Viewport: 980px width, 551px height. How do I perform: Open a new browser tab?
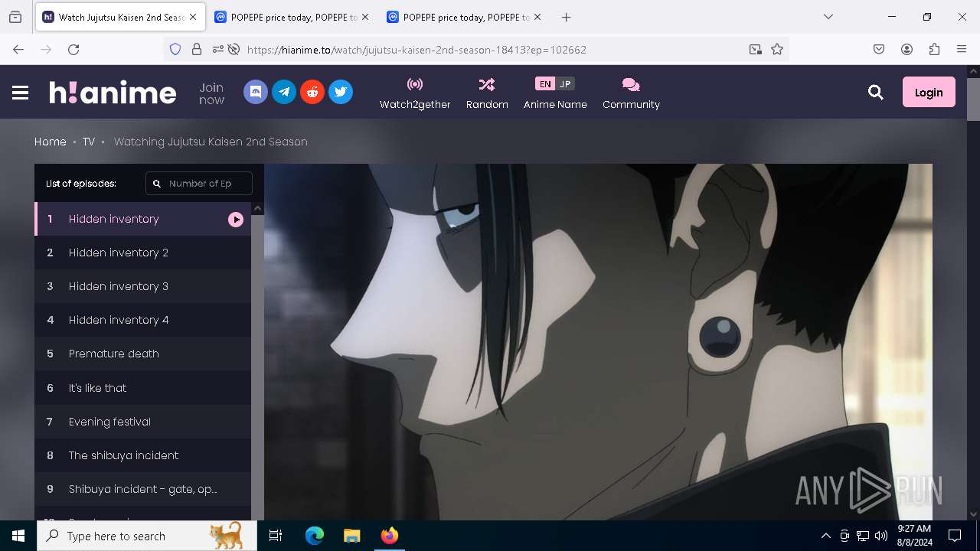pyautogui.click(x=566, y=17)
